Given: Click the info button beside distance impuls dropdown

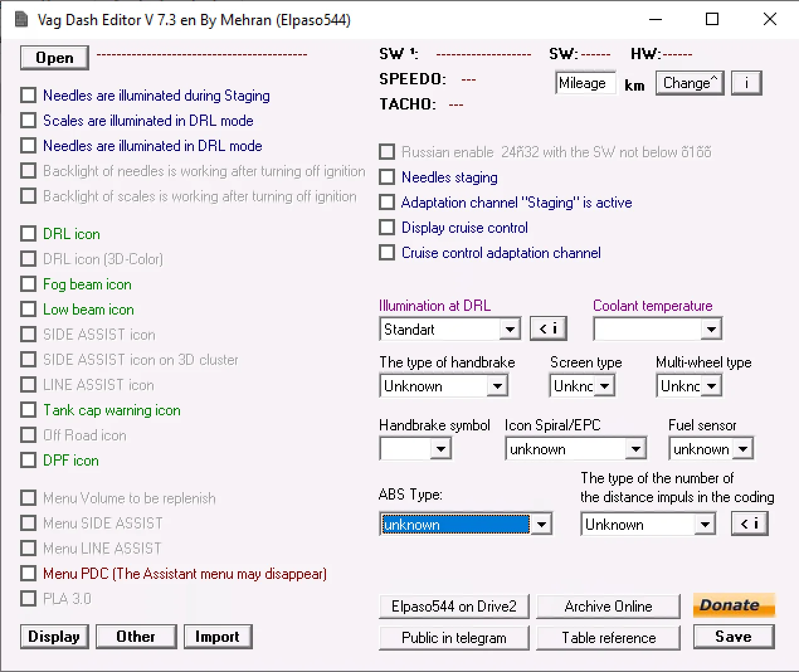Looking at the screenshot, I should (749, 524).
